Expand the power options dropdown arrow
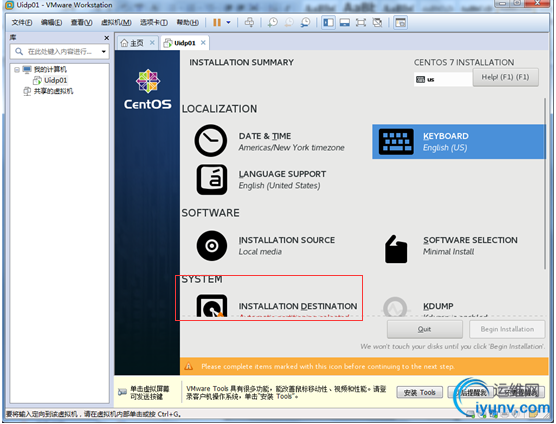The height and width of the screenshot is (424, 556). (x=228, y=23)
